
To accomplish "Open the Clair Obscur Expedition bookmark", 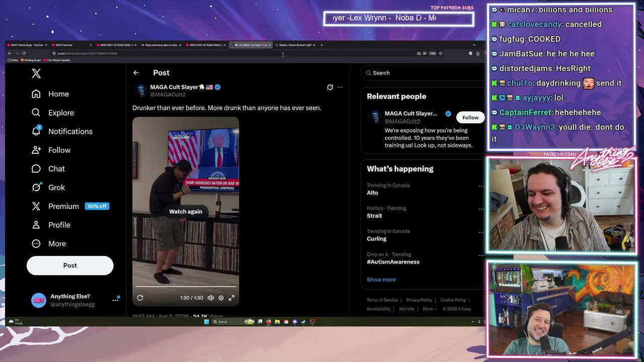I will click(57, 60).
